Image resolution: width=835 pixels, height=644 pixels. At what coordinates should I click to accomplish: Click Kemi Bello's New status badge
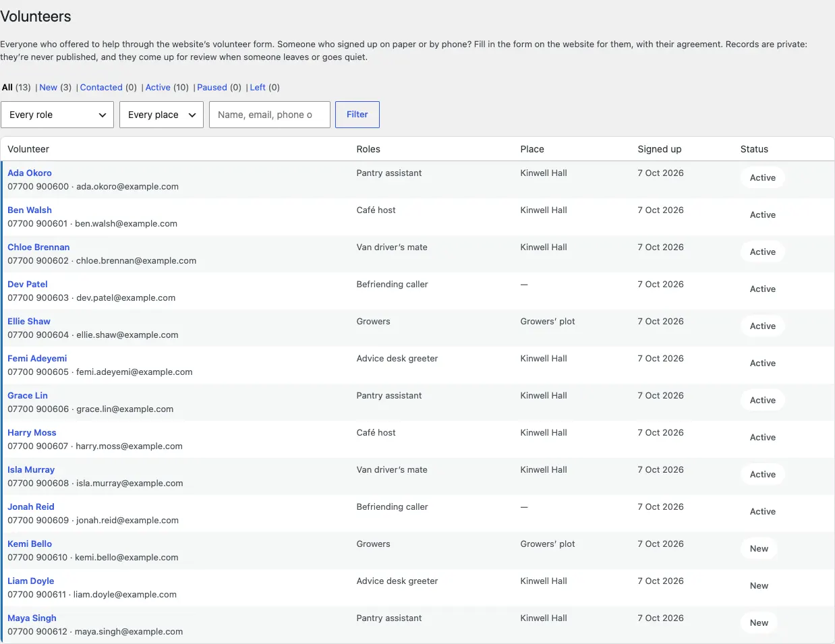759,549
